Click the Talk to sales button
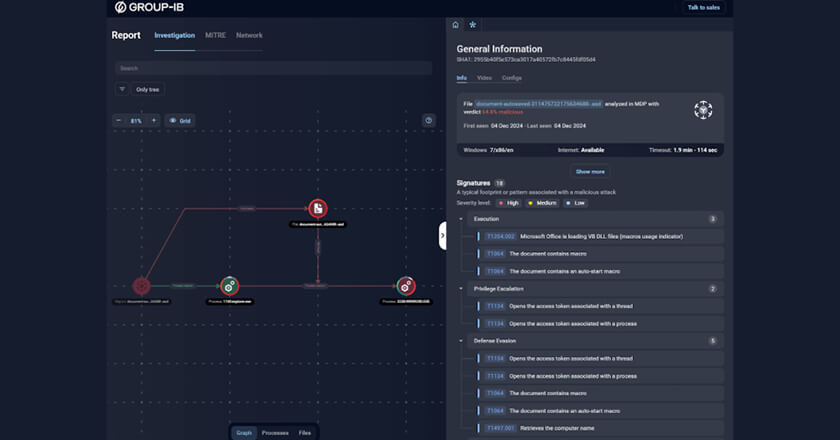Viewport: 840px width, 440px height. point(703,8)
